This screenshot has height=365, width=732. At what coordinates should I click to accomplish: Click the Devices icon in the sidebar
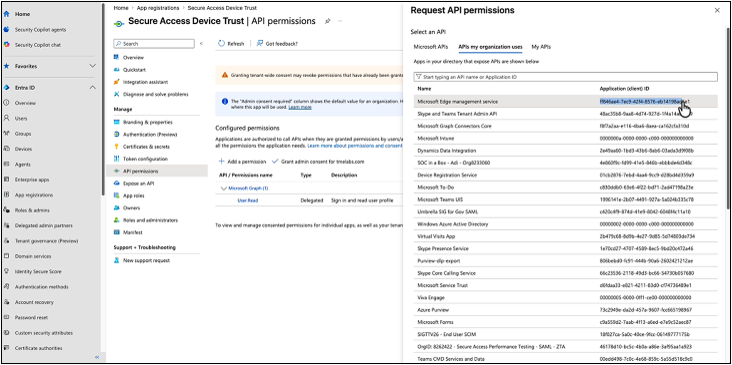(7, 149)
